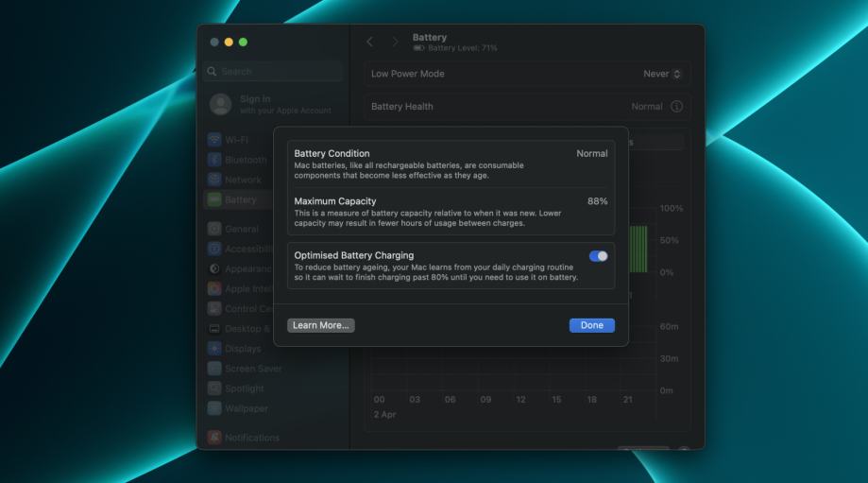Click the Done button
This screenshot has height=483, width=868.
coord(592,325)
